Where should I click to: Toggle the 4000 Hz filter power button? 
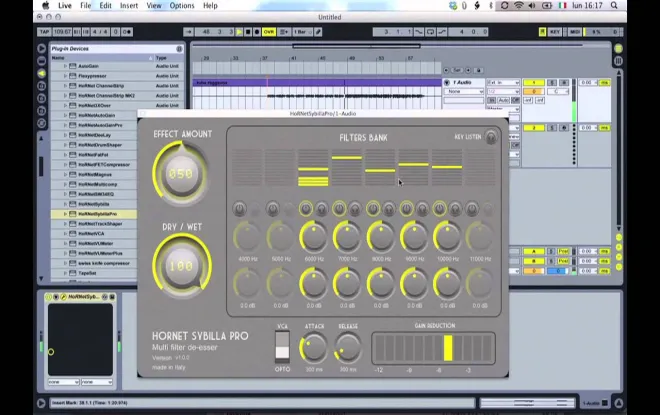(240, 208)
